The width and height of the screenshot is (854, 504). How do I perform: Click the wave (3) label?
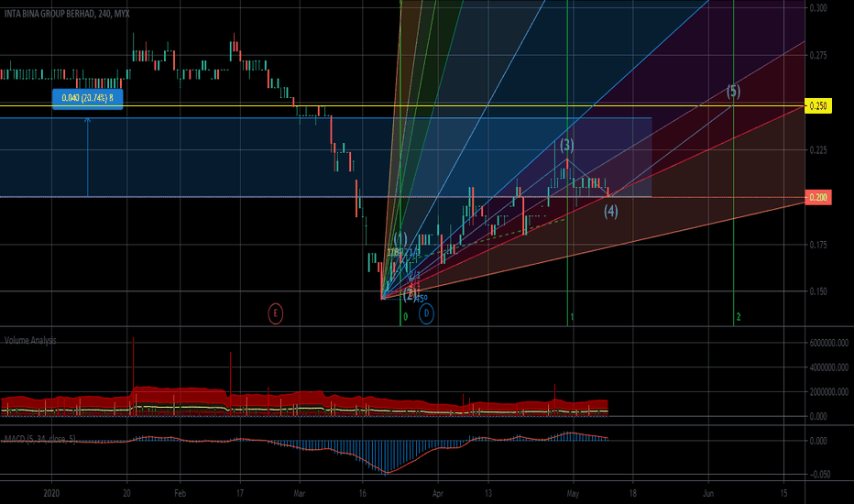tap(567, 145)
